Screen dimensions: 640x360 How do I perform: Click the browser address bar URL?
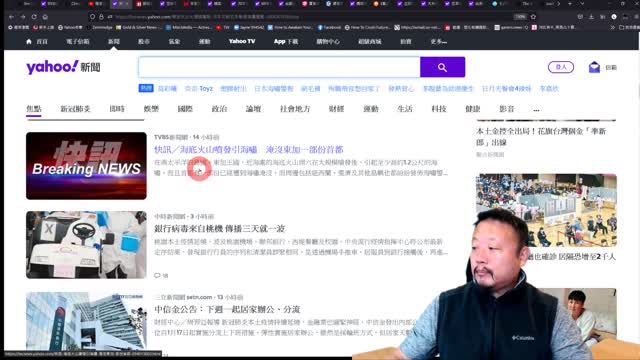tap(208, 17)
